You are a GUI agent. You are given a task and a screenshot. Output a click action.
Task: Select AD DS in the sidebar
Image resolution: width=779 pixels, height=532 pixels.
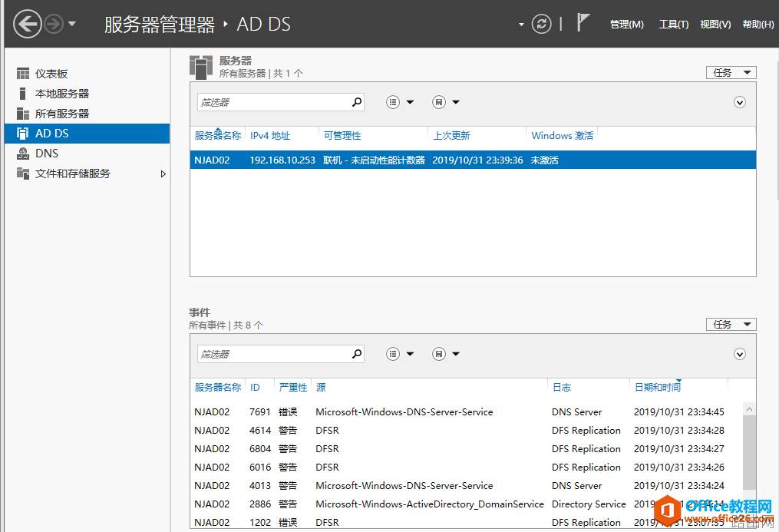pos(87,133)
